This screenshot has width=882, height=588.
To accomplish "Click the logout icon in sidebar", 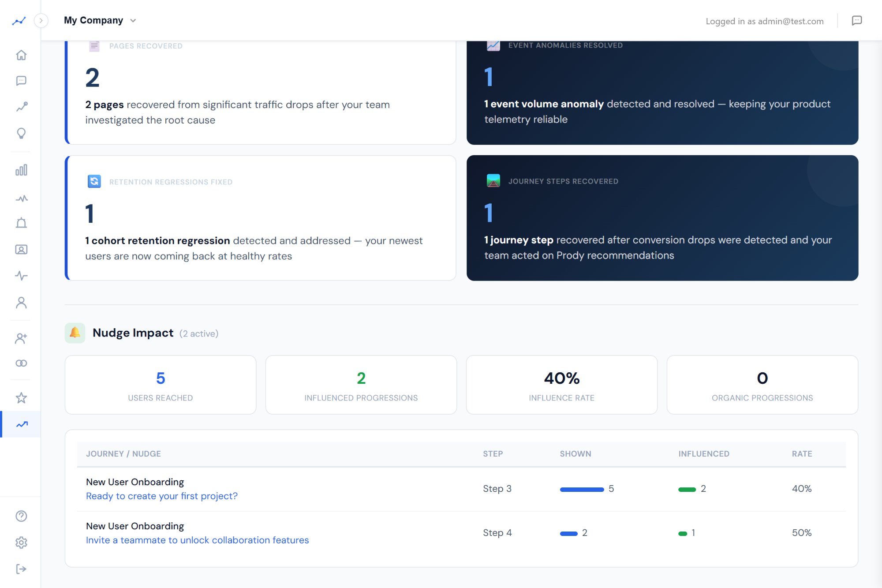I will click(x=21, y=569).
